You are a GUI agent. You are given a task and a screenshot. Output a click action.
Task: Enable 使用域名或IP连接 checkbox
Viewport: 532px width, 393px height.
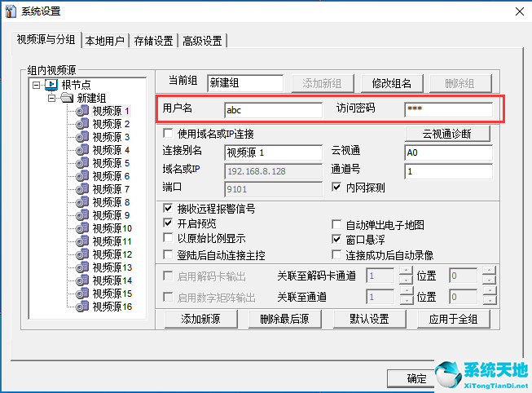[x=168, y=133]
